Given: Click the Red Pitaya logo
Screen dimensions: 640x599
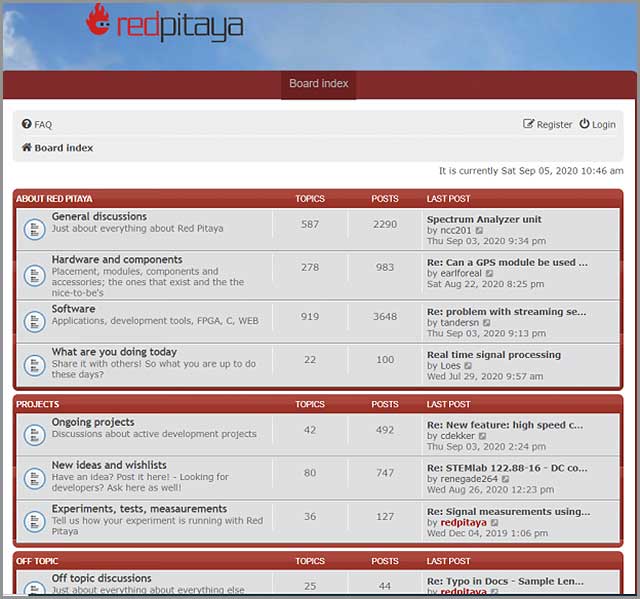Looking at the screenshot, I should pos(164,23).
